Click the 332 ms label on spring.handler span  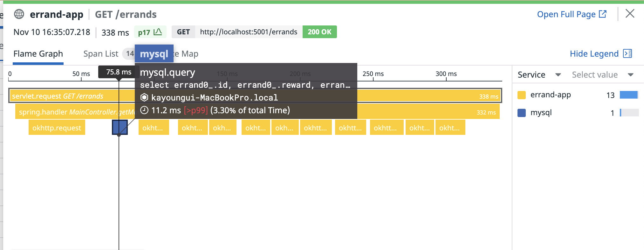486,112
